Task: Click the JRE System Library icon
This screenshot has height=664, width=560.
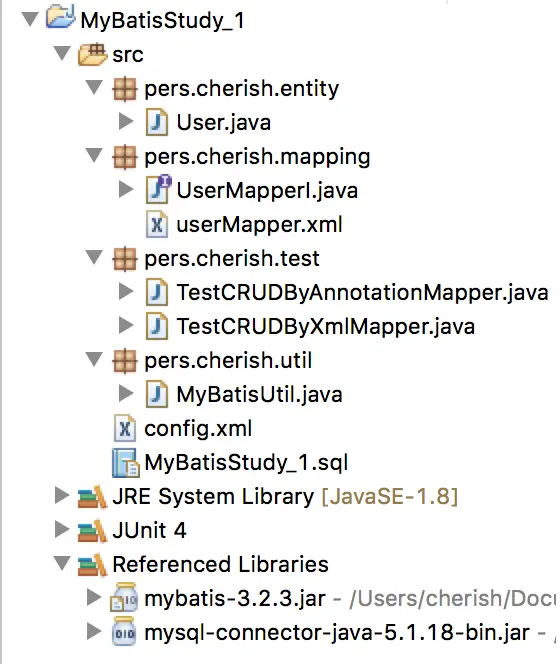Action: pyautogui.click(x=92, y=496)
